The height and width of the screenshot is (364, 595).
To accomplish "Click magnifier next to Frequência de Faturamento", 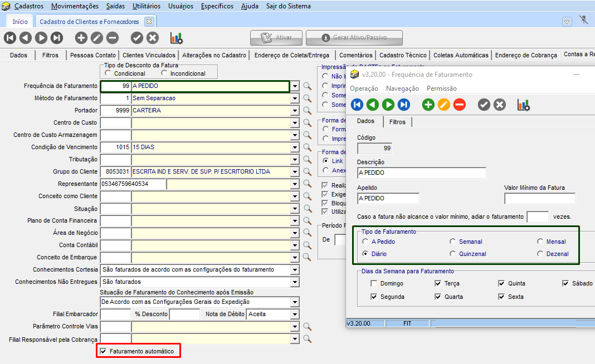I will coord(307,86).
